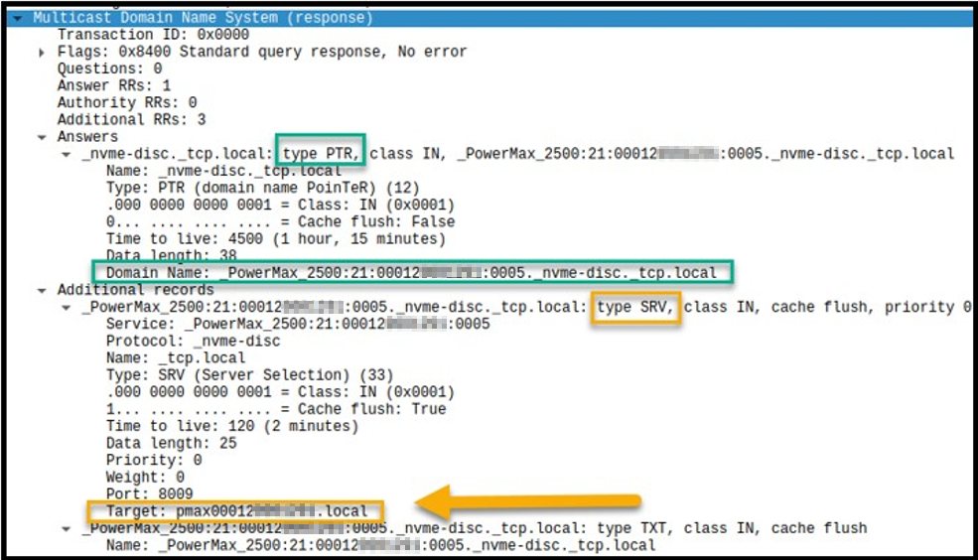978x560 pixels.
Task: Select the Priority: 0 line
Action: (x=154, y=461)
